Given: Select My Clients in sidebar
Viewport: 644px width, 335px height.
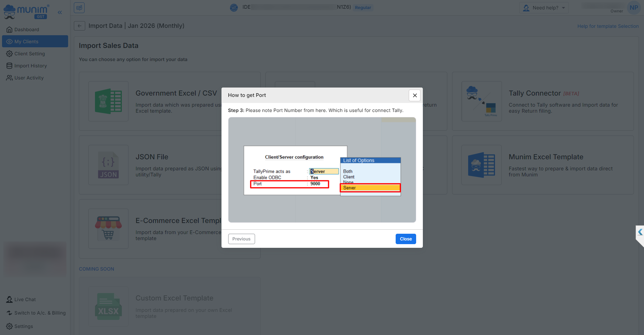Looking at the screenshot, I should coord(26,42).
